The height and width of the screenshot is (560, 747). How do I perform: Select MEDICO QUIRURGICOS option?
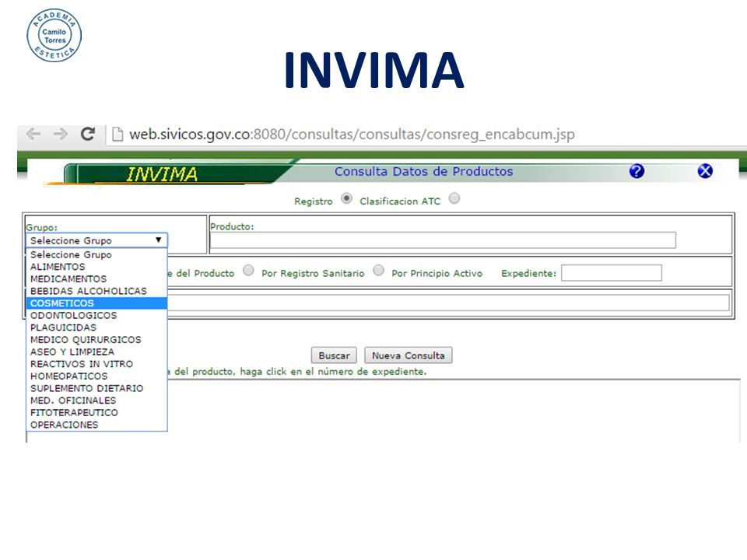tap(96, 340)
